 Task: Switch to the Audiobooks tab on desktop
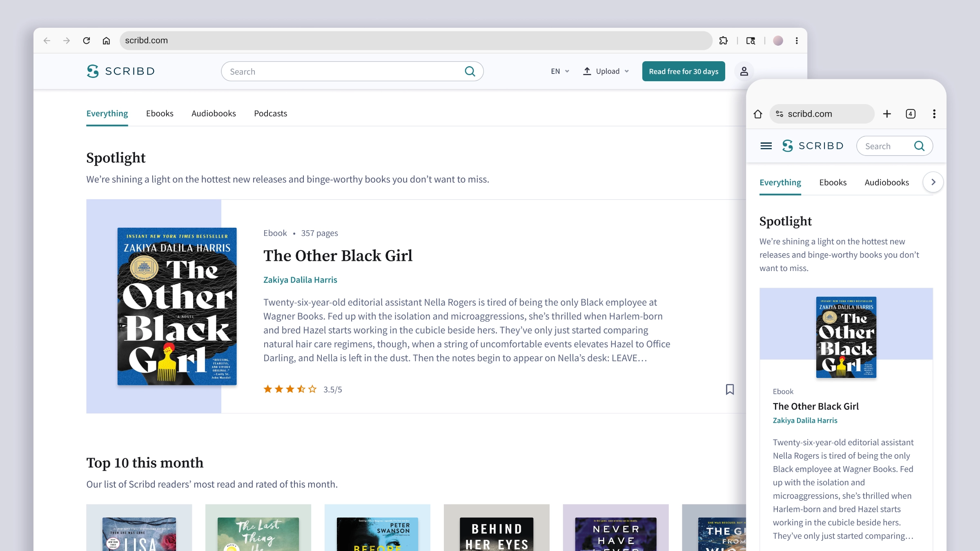(x=214, y=113)
